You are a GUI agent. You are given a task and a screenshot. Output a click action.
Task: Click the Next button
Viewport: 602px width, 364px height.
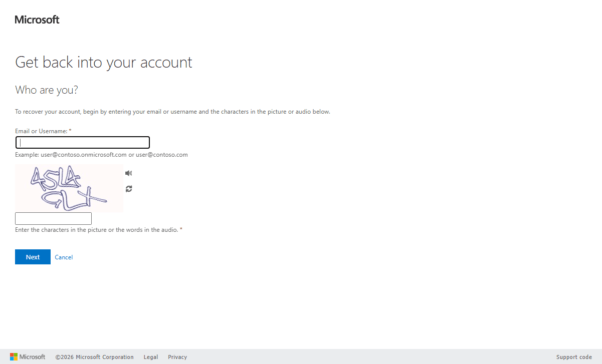(x=33, y=257)
